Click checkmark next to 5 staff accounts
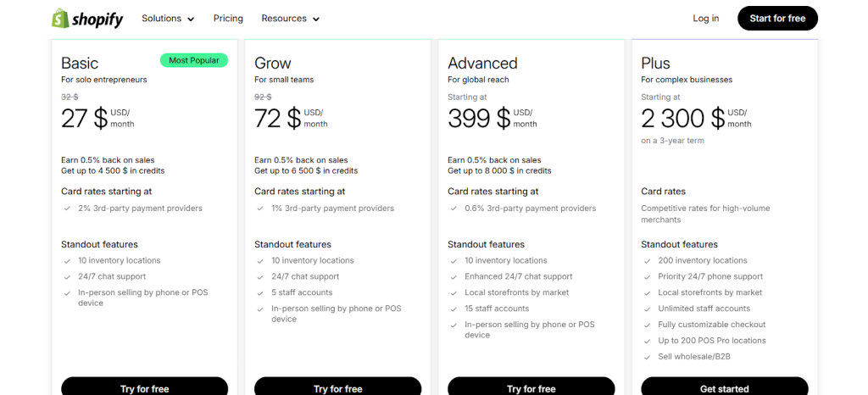868x395 pixels. click(x=259, y=292)
